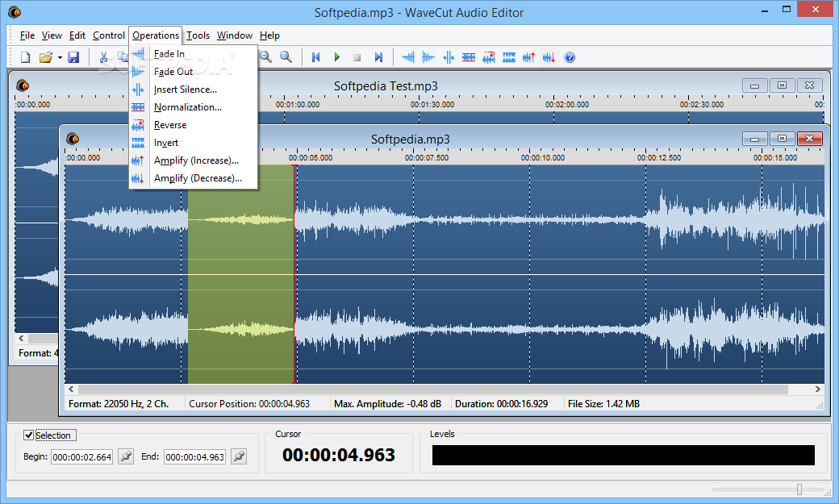
Task: Click left scroll arrow in Softpedia Test.mp3 window
Action: (22, 338)
